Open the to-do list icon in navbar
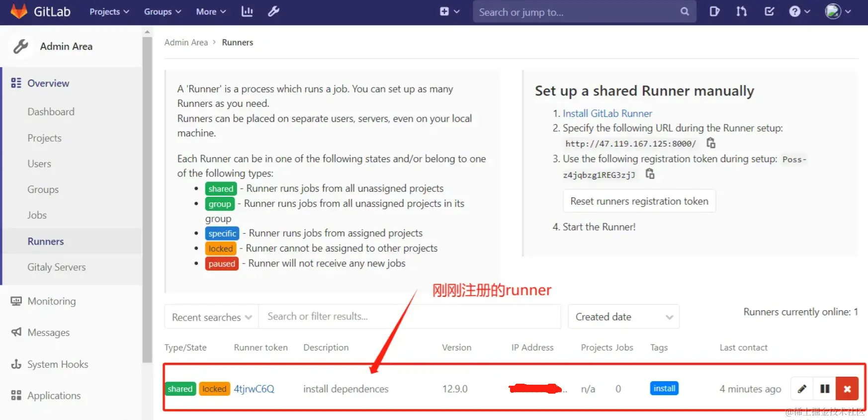Viewport: 868px width, 420px height. 769,11
